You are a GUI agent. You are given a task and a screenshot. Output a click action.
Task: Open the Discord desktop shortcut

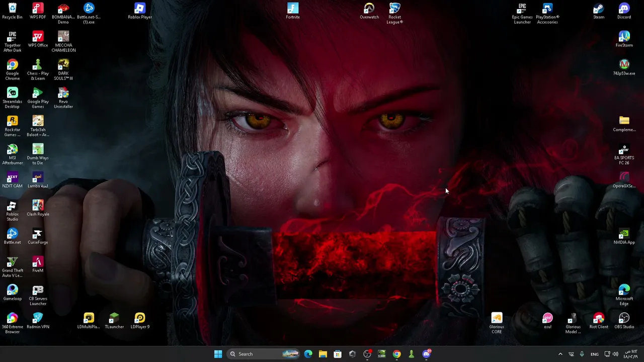tap(624, 11)
